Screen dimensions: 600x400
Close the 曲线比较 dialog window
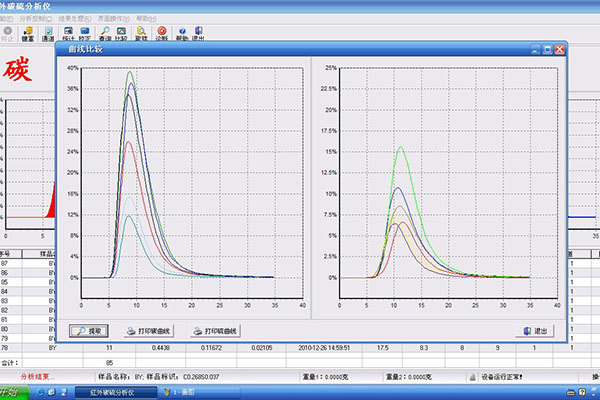point(560,48)
